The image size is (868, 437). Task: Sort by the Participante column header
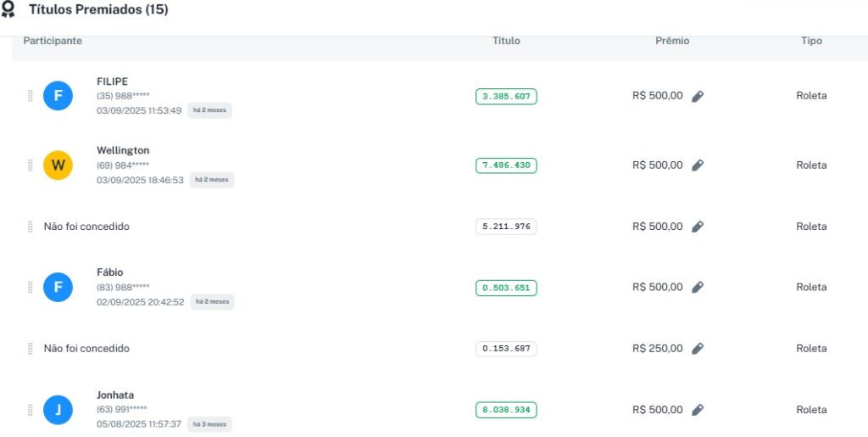[53, 41]
